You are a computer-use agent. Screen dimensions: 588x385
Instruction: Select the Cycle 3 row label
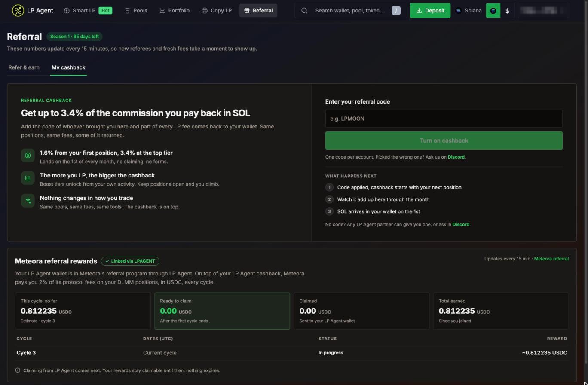(26, 353)
